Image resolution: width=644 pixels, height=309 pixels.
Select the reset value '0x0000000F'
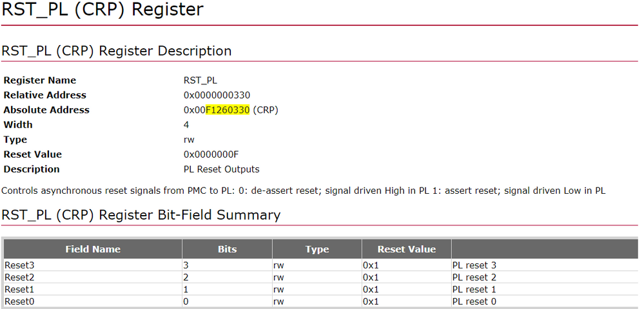coord(211,154)
